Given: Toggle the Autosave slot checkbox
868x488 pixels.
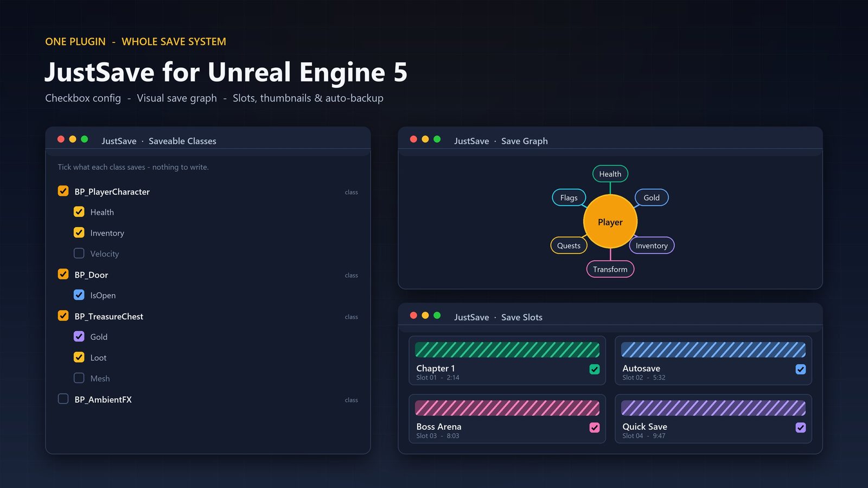Looking at the screenshot, I should pos(801,369).
